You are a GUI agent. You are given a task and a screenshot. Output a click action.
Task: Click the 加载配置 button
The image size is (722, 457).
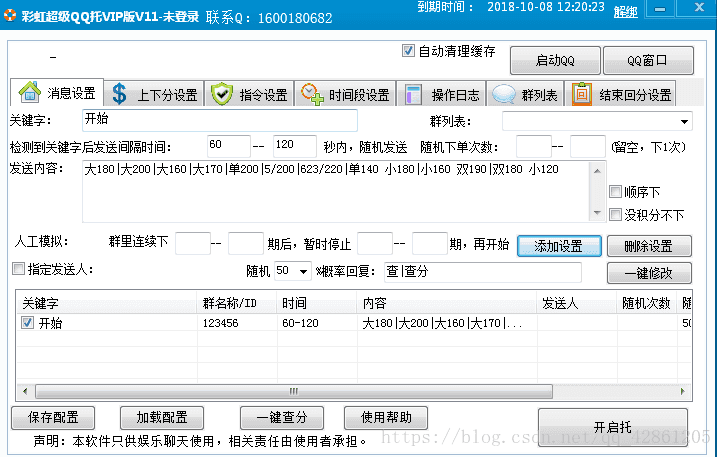(162, 417)
